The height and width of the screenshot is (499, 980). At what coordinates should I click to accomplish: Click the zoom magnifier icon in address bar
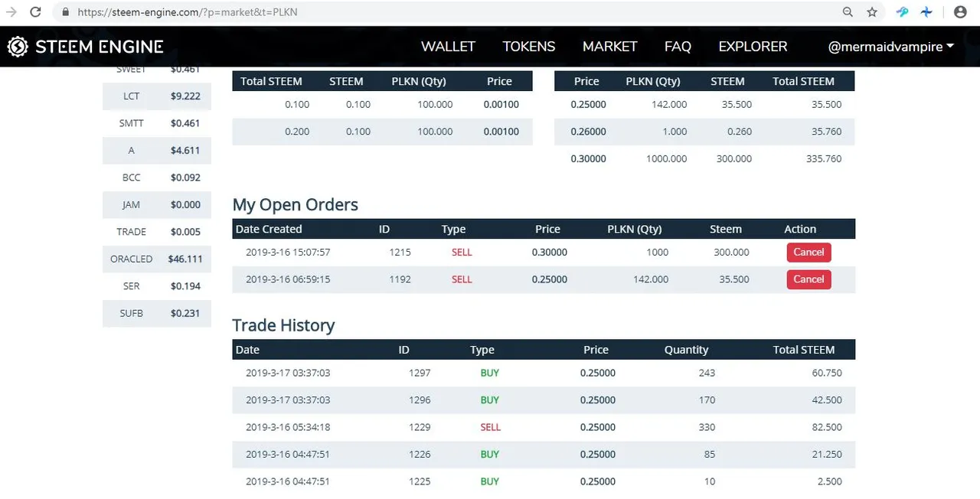(848, 12)
